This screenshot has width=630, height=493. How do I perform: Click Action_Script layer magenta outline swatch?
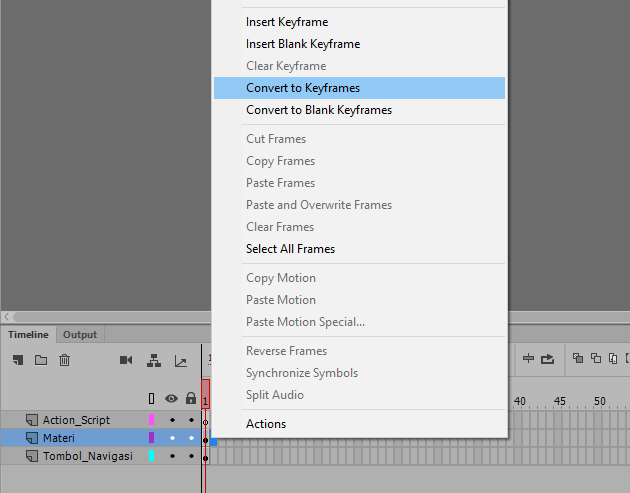[x=151, y=420]
